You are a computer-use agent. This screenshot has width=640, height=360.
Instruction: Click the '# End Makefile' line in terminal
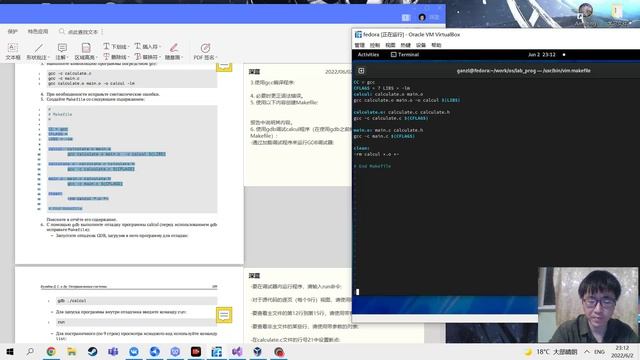click(x=372, y=166)
